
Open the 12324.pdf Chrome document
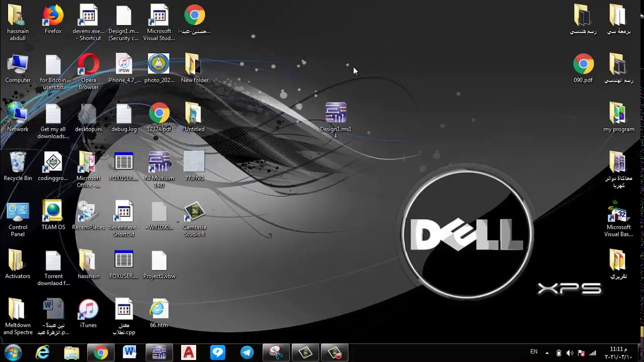(x=159, y=118)
